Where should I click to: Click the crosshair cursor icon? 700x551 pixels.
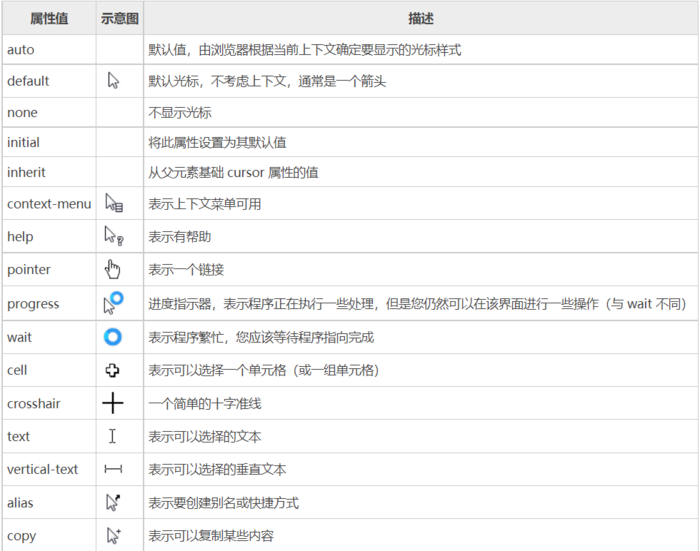coord(112,403)
